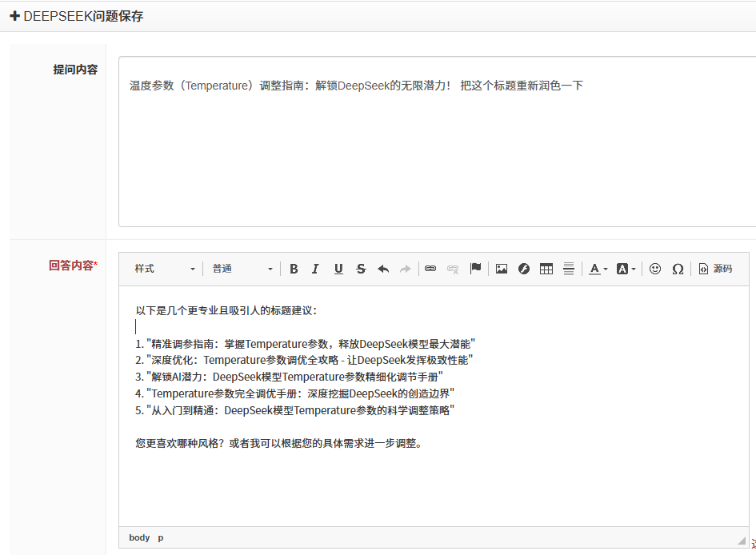Insert a special character with omega icon
The image size is (756, 555).
point(678,269)
